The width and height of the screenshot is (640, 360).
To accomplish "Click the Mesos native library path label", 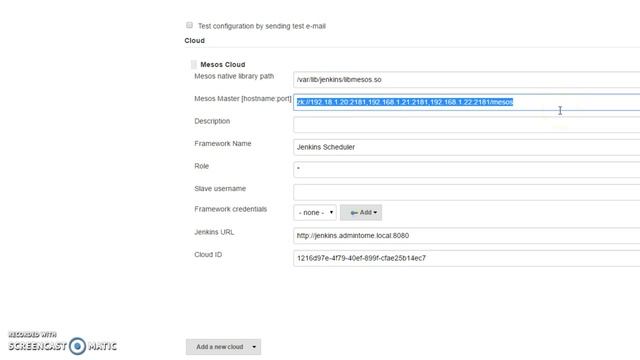I will click(x=234, y=76).
